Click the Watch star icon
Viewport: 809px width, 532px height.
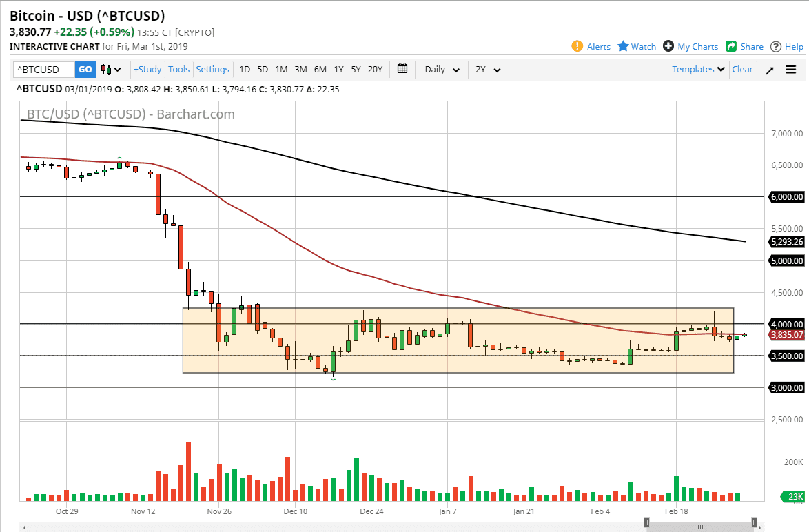click(x=624, y=46)
